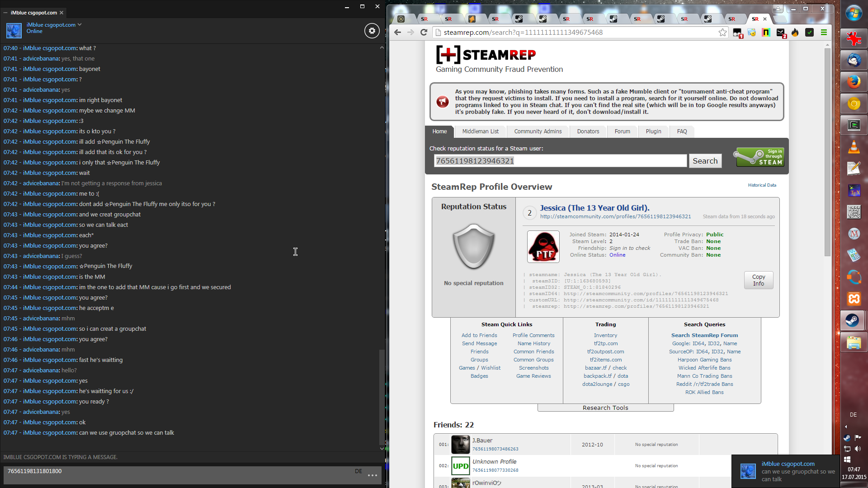Expand the Research Tools panel

pyautogui.click(x=605, y=408)
